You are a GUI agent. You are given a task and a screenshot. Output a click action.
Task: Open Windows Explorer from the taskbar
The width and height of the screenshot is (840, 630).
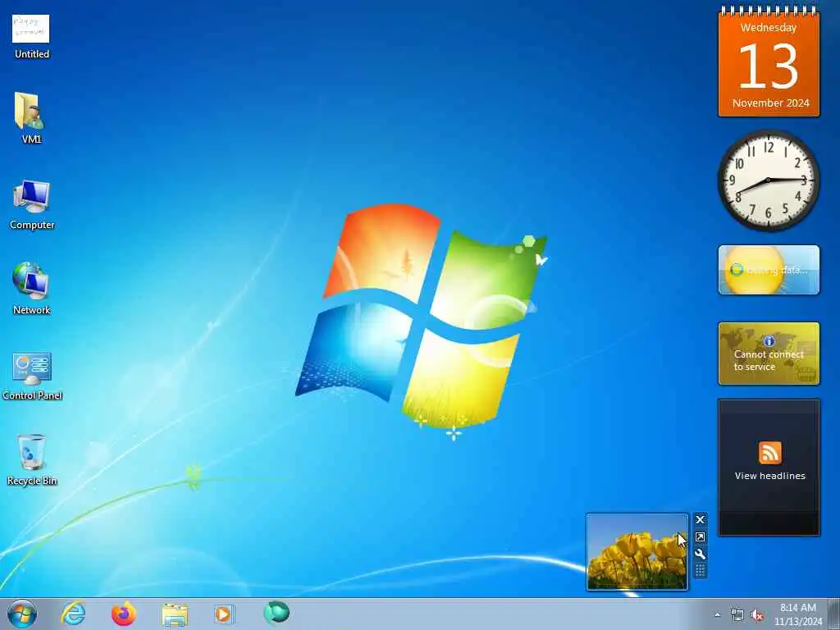[x=175, y=614]
